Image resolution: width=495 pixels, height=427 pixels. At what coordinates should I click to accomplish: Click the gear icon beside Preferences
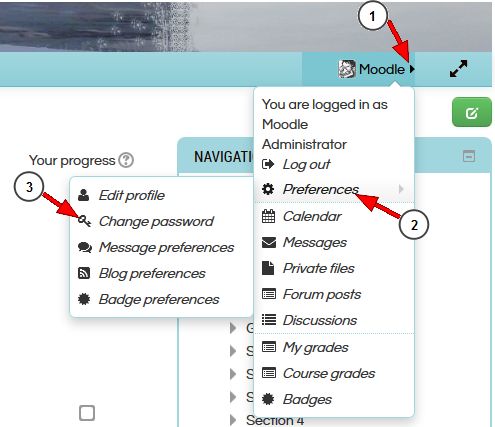point(268,189)
